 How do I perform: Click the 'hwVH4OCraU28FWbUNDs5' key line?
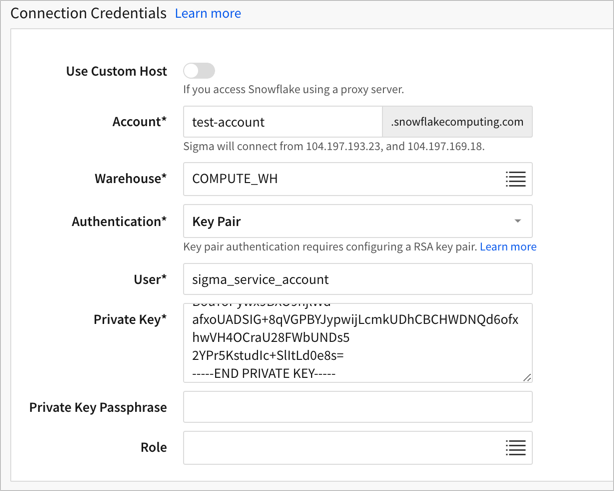point(271,338)
